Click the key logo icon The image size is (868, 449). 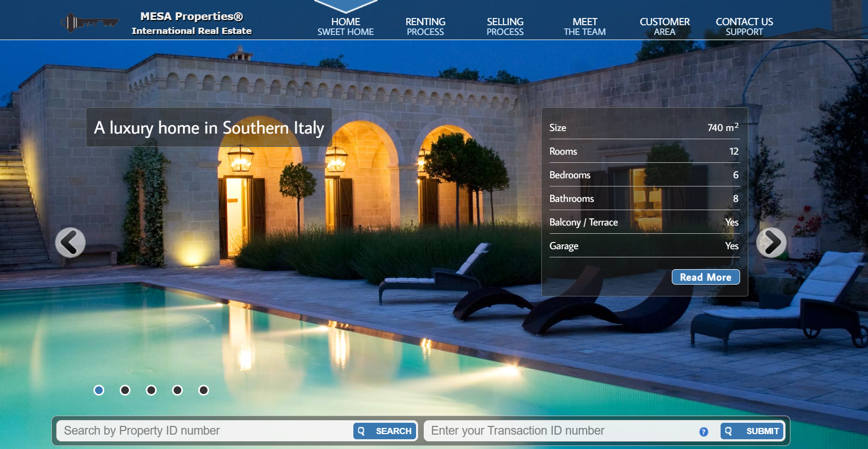[x=89, y=23]
